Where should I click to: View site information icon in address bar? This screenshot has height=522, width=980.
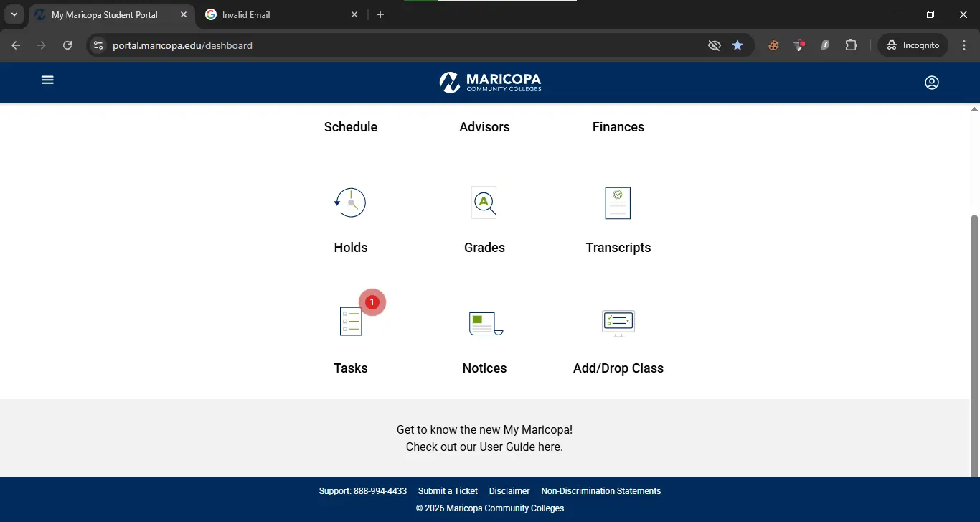pyautogui.click(x=99, y=45)
